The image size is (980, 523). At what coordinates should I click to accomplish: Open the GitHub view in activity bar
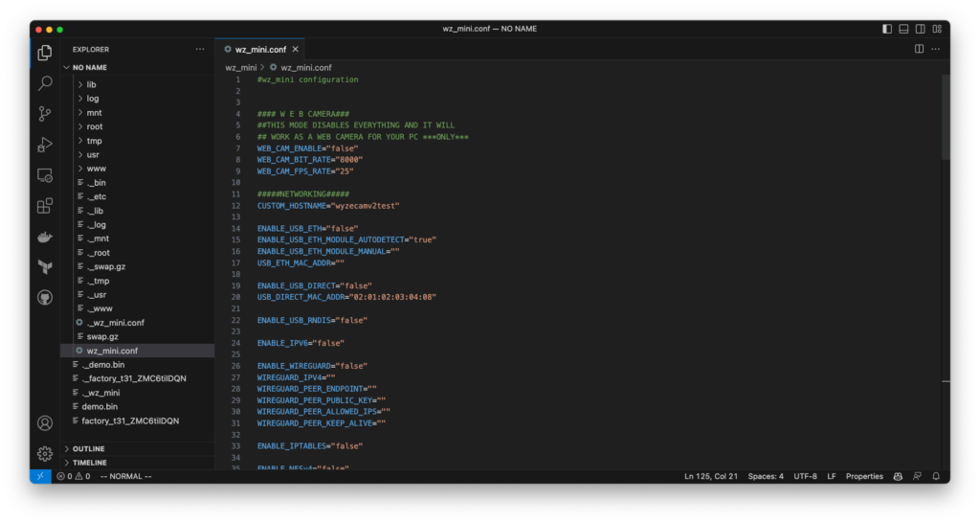[x=45, y=298]
